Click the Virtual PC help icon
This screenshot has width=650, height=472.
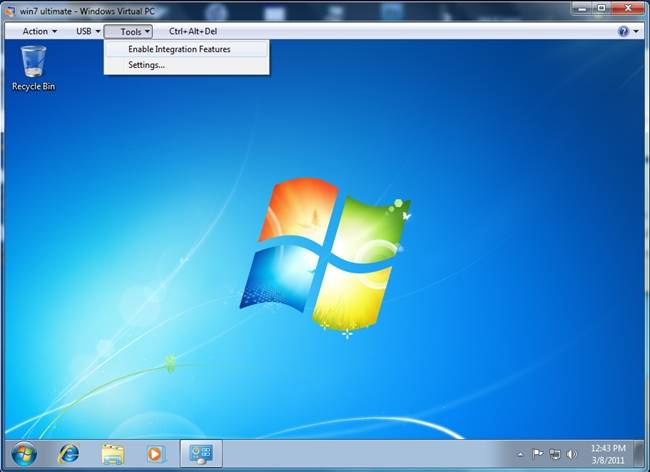coord(624,31)
